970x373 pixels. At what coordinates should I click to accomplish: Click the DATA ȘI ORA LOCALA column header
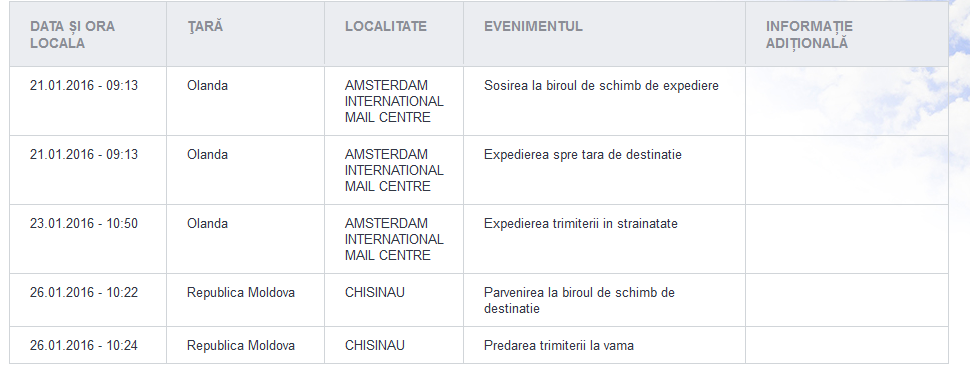(72, 35)
